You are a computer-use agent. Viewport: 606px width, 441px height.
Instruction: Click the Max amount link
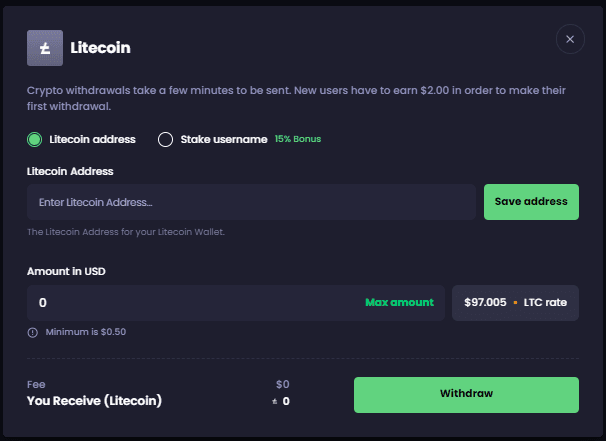click(399, 302)
